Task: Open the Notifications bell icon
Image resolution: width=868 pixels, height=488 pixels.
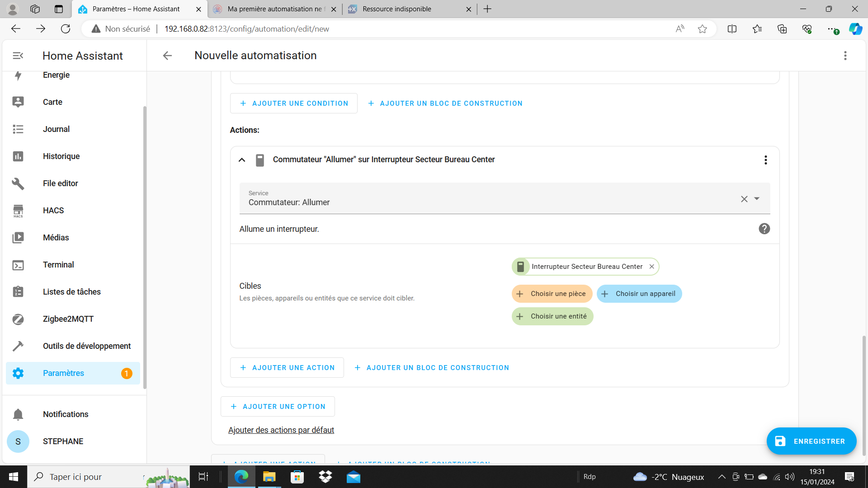Action: 18,414
